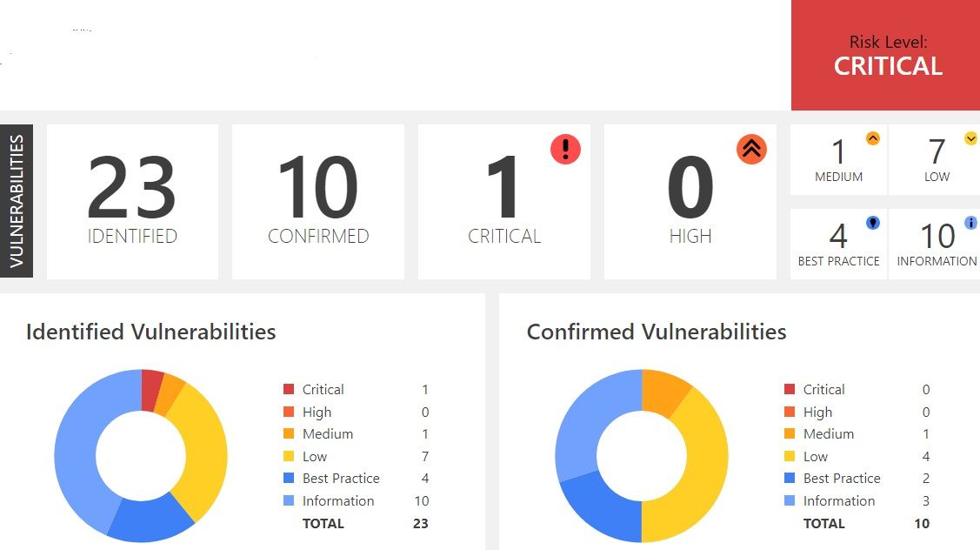The height and width of the screenshot is (550, 980).
Task: Click Low yellow swatch in Identified legend
Action: [289, 456]
